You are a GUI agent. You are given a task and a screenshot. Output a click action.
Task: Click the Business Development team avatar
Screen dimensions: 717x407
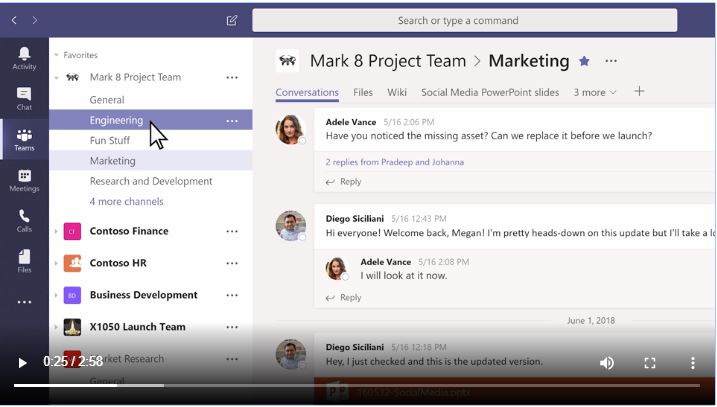pyautogui.click(x=72, y=295)
